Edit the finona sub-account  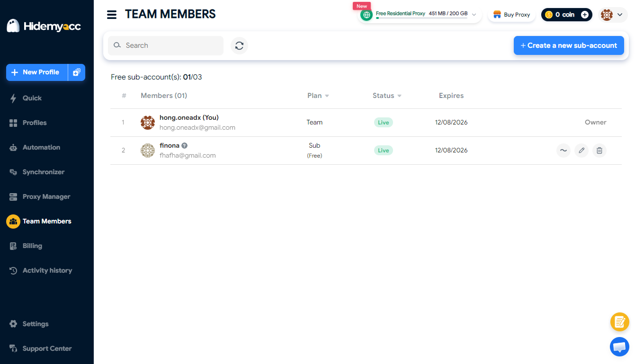(x=581, y=151)
